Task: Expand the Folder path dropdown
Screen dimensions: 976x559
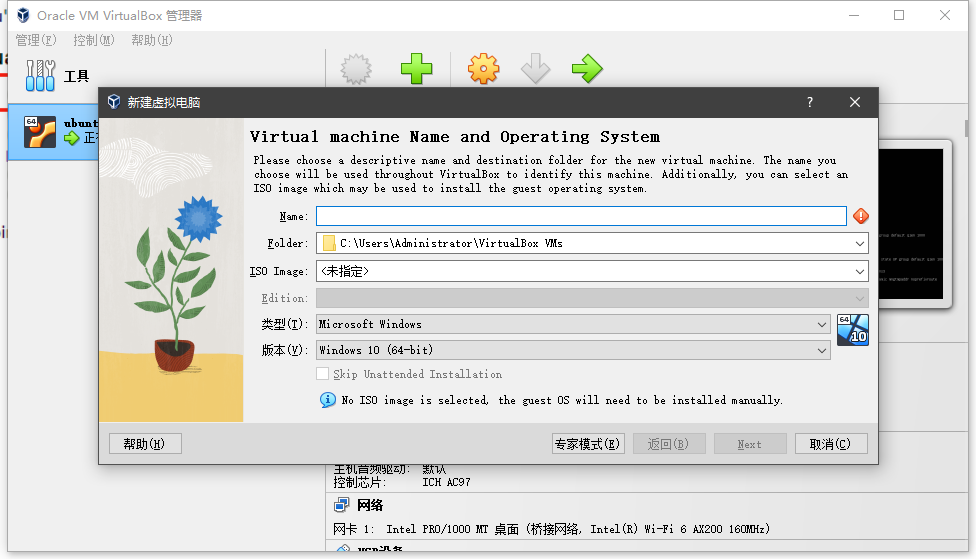Action: point(860,243)
